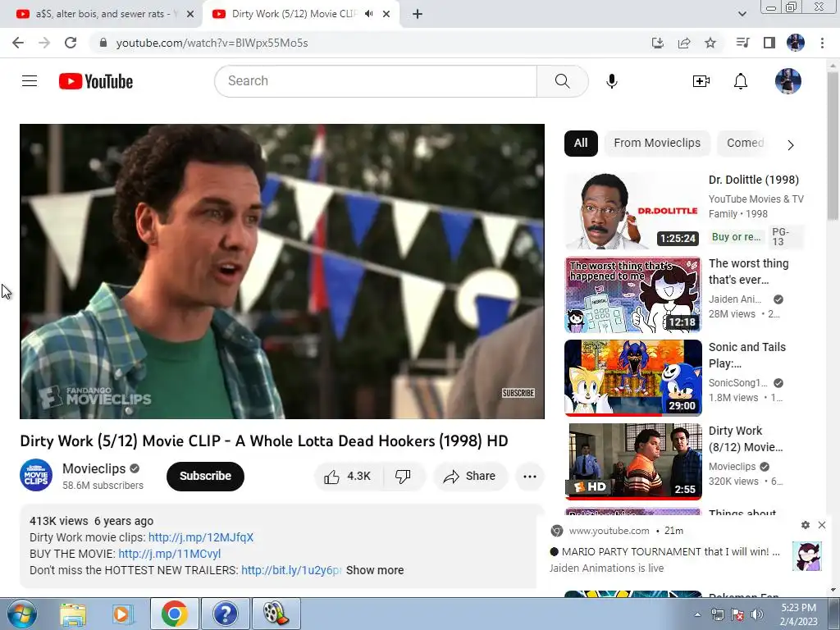Open Chrome profile avatar in toolbar
Image resolution: width=840 pixels, height=630 pixels.
[x=796, y=43]
